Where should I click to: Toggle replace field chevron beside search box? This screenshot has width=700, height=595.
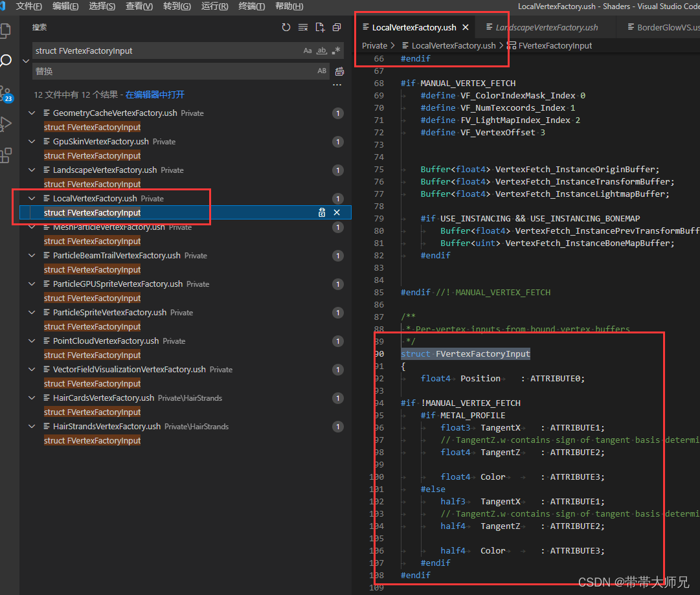tap(26, 61)
